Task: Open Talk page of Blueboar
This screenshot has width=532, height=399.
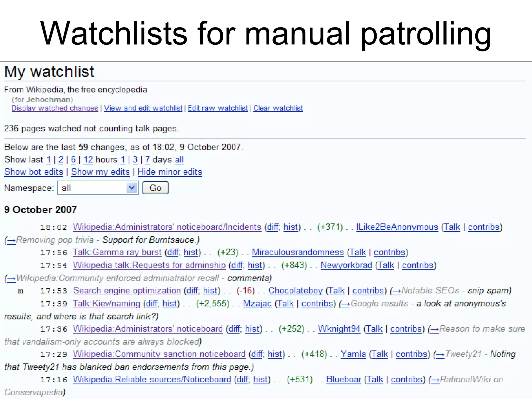Action: (x=375, y=379)
